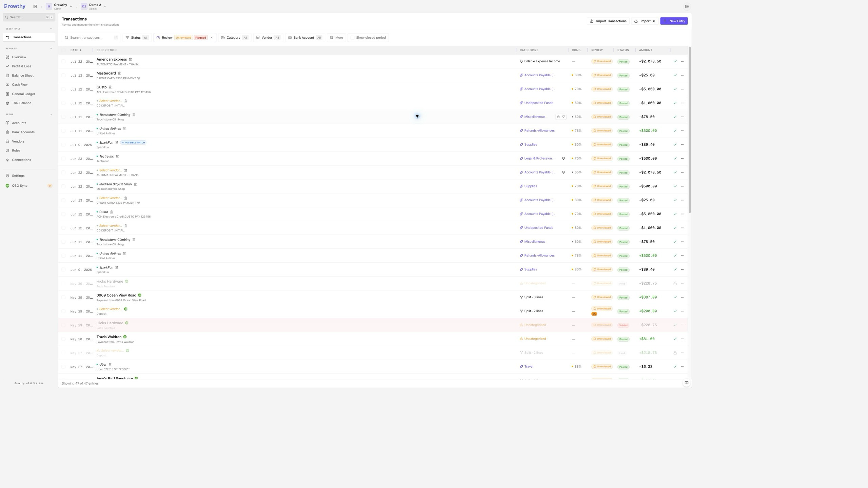Click thumbs-down icon on Jul 11 Touchstone Climbing row
Image resolution: width=868 pixels, height=488 pixels.
pos(564,117)
